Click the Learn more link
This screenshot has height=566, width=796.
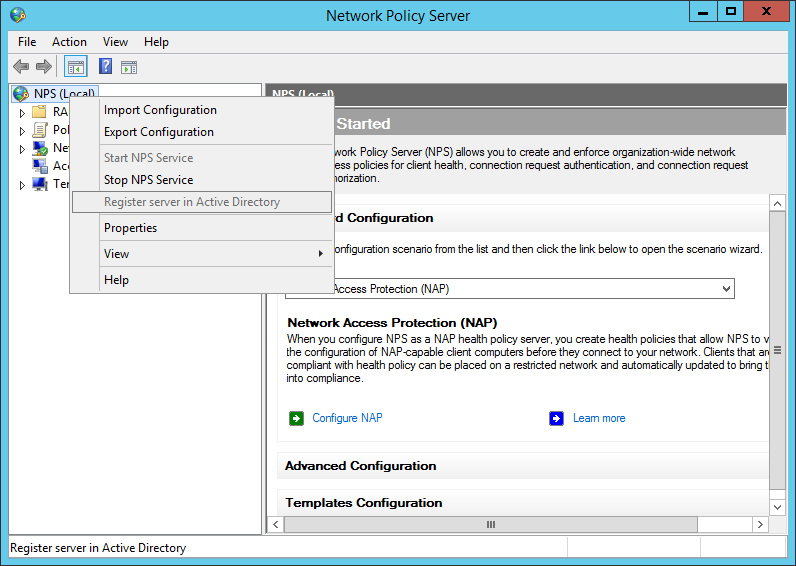599,418
